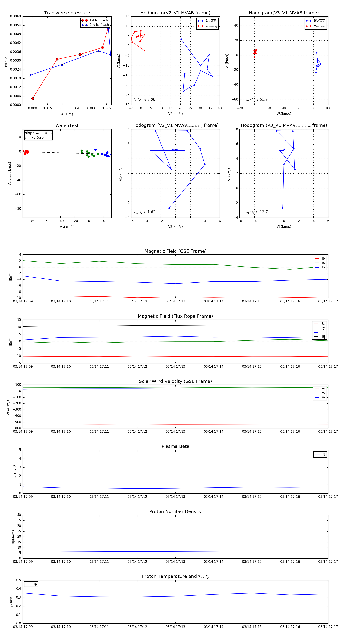Viewport: 351px width, 644px height.
Task: Click "B/√μ0ρ" legend entry in V2_V1 MVAB hodogram
Action: click(207, 21)
